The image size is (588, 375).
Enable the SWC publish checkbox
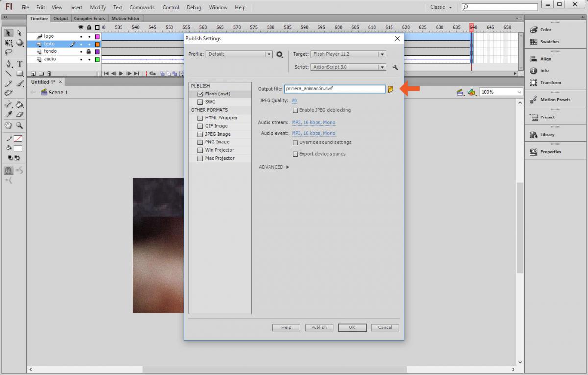click(200, 102)
